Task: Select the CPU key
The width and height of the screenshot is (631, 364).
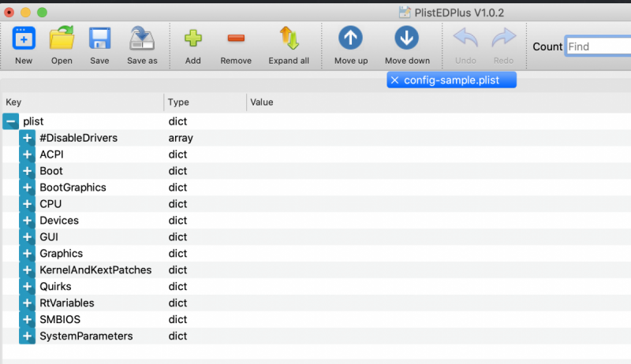Action: 50,204
